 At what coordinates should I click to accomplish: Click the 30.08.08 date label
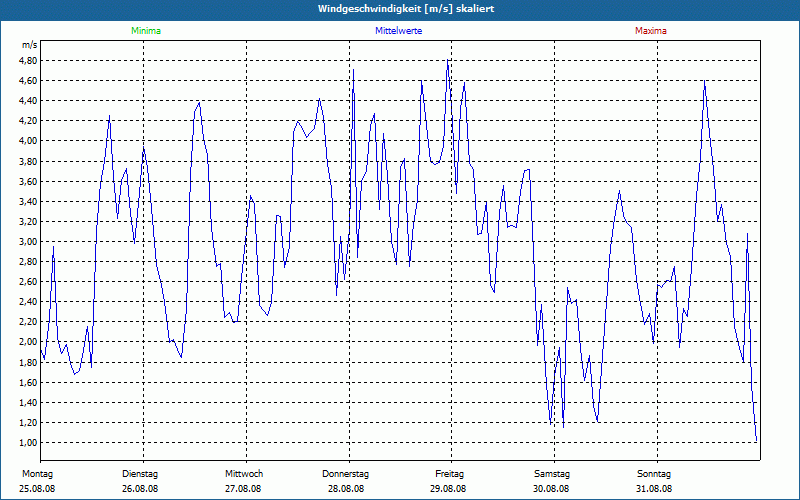click(x=551, y=489)
